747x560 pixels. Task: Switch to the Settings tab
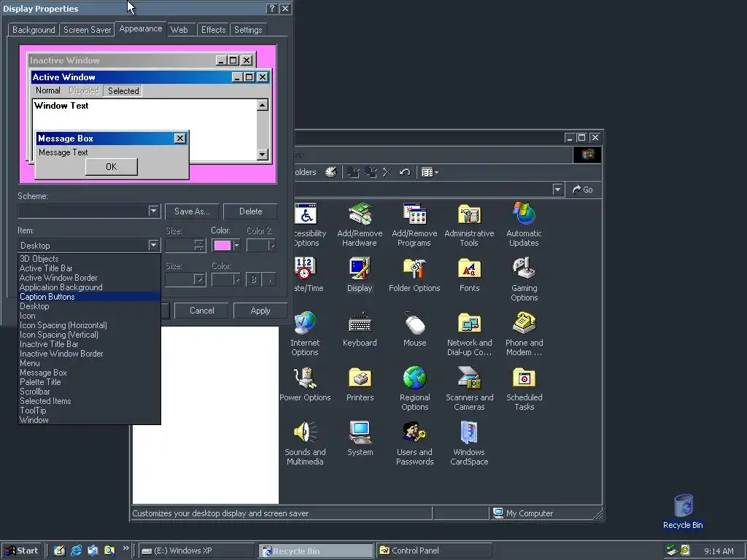click(248, 29)
